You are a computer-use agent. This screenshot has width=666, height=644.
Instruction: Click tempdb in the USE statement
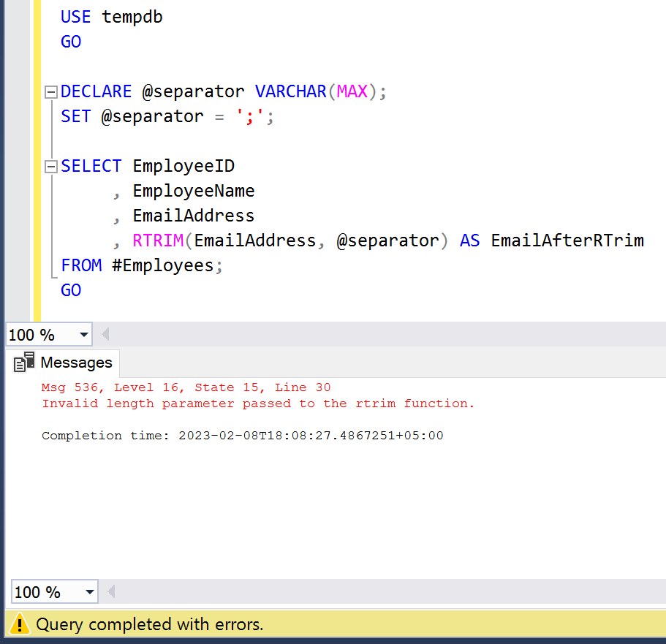[x=132, y=17]
